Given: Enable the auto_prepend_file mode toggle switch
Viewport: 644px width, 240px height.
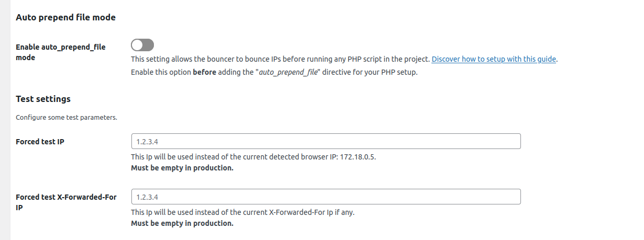Looking at the screenshot, I should [x=142, y=45].
